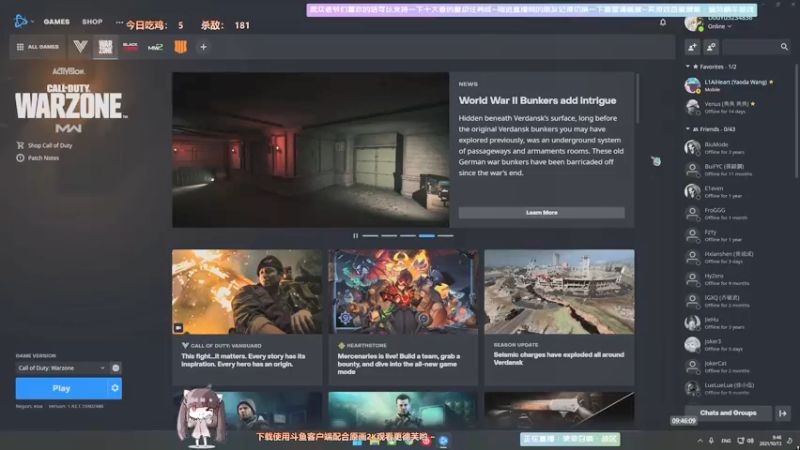
Task: Select the Black Ops Cold War icon
Action: pos(131,47)
